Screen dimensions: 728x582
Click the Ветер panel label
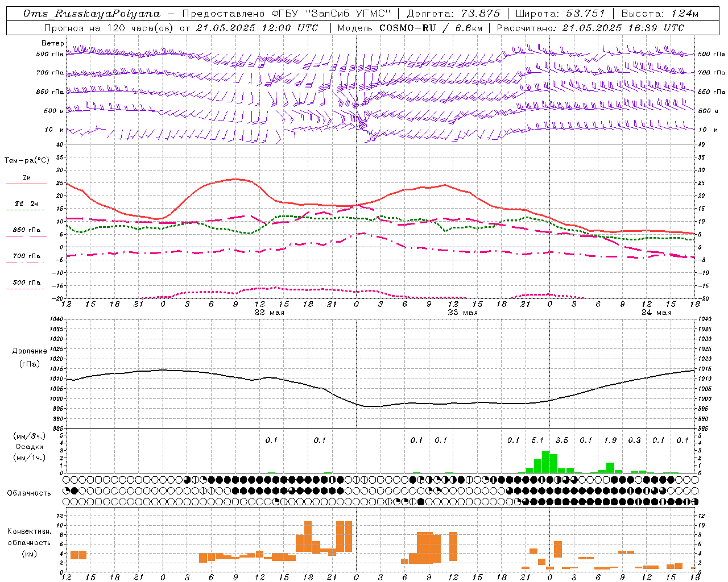coord(53,43)
